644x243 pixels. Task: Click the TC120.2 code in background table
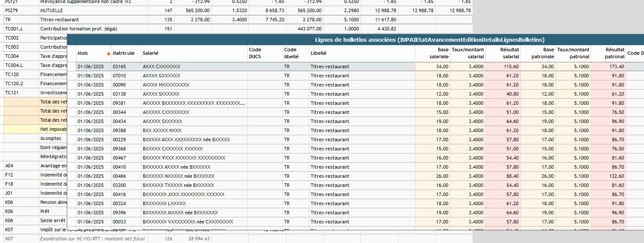14,83
